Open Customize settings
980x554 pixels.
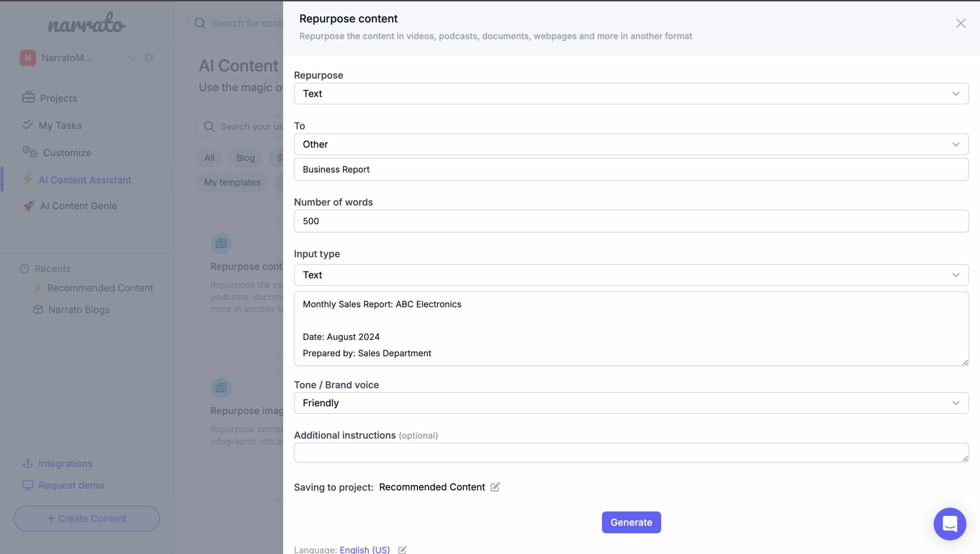[67, 152]
